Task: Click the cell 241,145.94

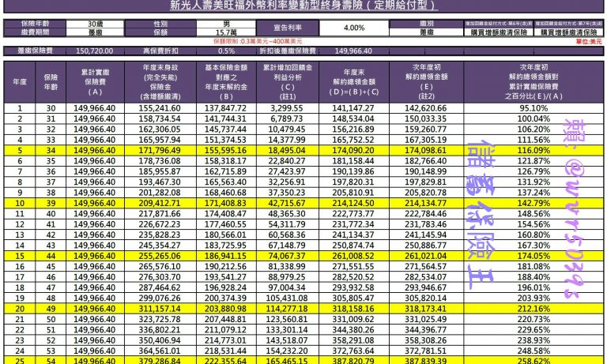Action: coord(426,235)
